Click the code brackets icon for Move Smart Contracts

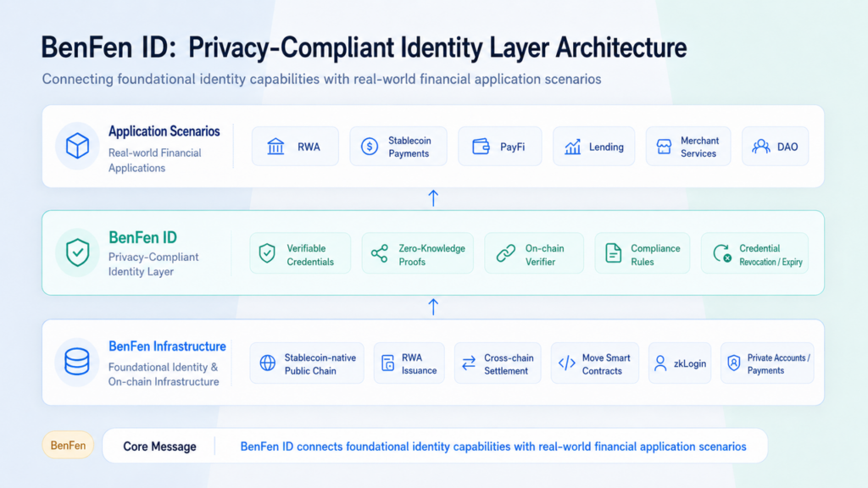(567, 363)
